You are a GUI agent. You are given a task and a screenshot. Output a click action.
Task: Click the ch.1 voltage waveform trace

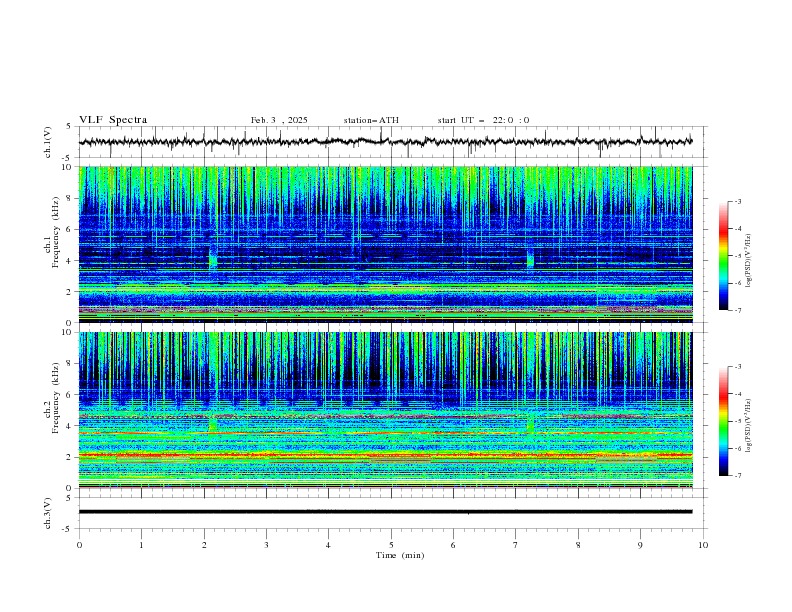click(385, 142)
